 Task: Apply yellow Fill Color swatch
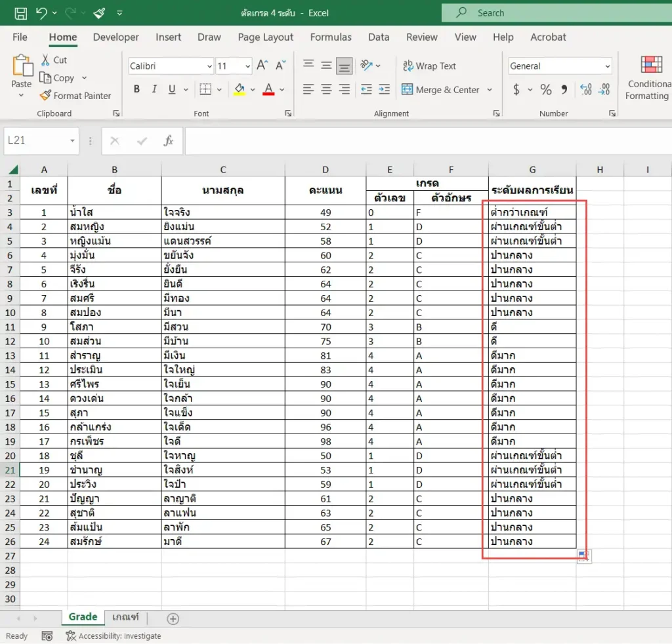coord(240,89)
